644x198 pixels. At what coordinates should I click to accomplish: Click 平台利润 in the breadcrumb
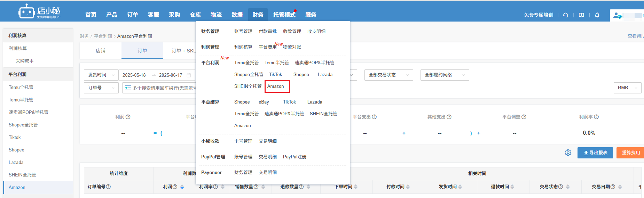tap(103, 36)
